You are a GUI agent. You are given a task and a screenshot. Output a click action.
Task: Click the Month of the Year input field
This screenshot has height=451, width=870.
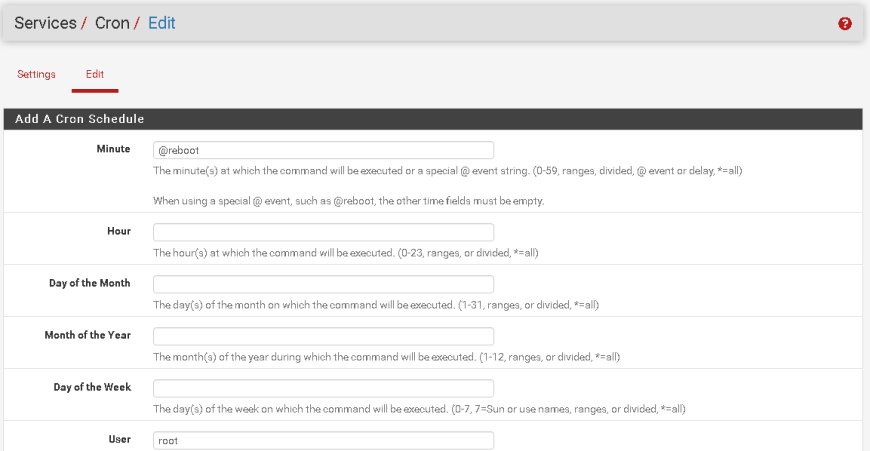[323, 336]
